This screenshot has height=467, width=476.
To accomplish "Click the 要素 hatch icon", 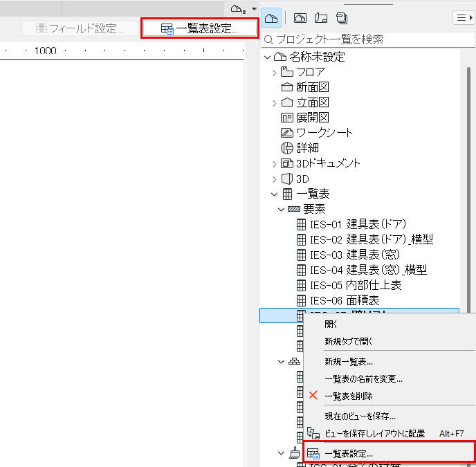I will pos(294,209).
